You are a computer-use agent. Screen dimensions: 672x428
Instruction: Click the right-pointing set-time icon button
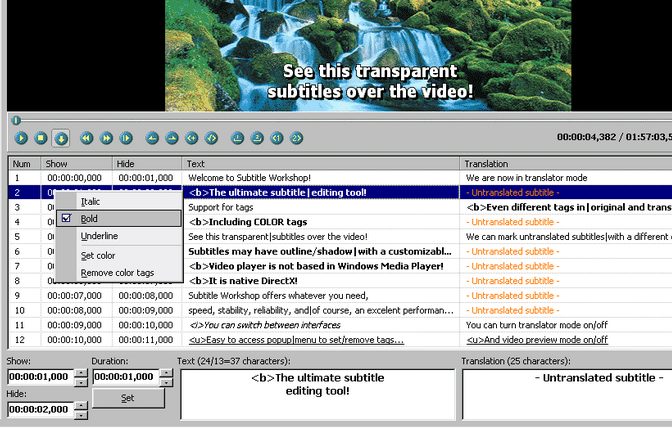coord(172,138)
